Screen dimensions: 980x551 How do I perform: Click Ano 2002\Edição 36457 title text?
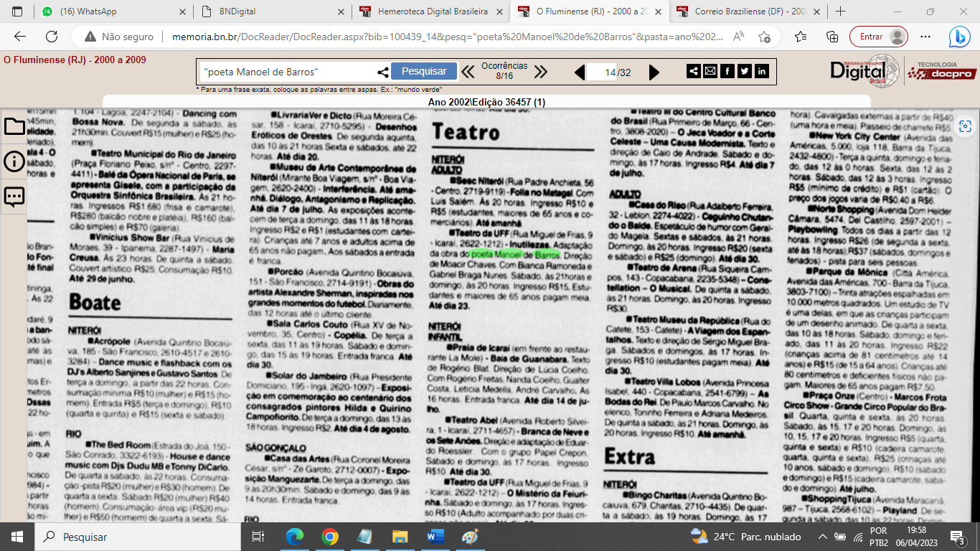pos(486,103)
